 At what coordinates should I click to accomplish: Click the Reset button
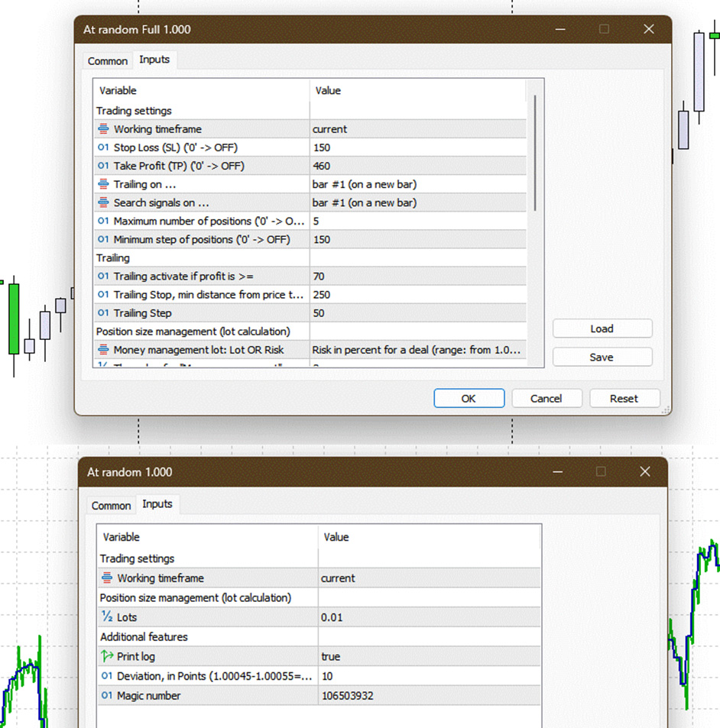click(624, 398)
